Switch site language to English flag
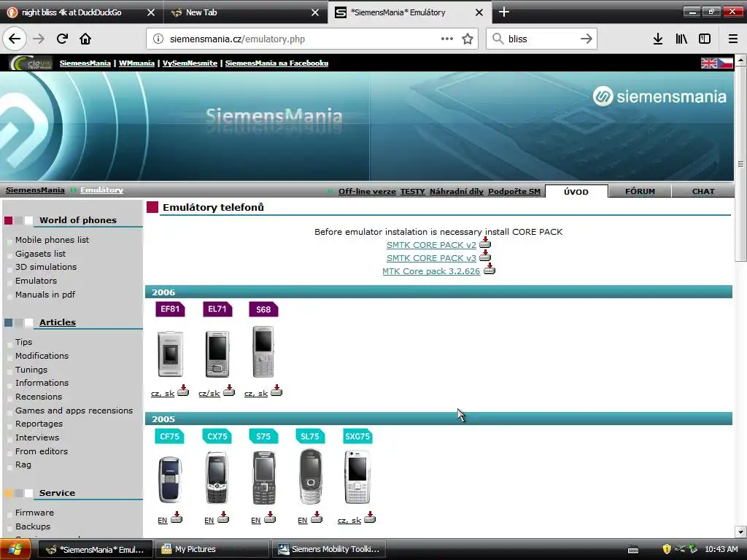This screenshot has width=747, height=560. coord(708,63)
